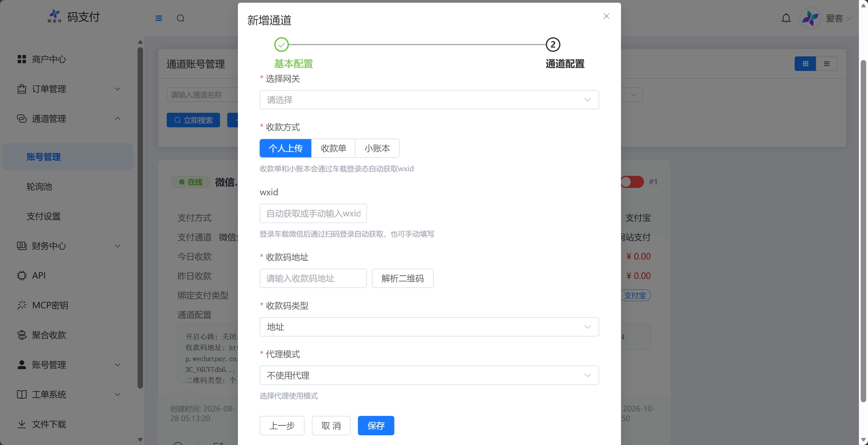Open the 选择网关 dropdown

click(429, 100)
